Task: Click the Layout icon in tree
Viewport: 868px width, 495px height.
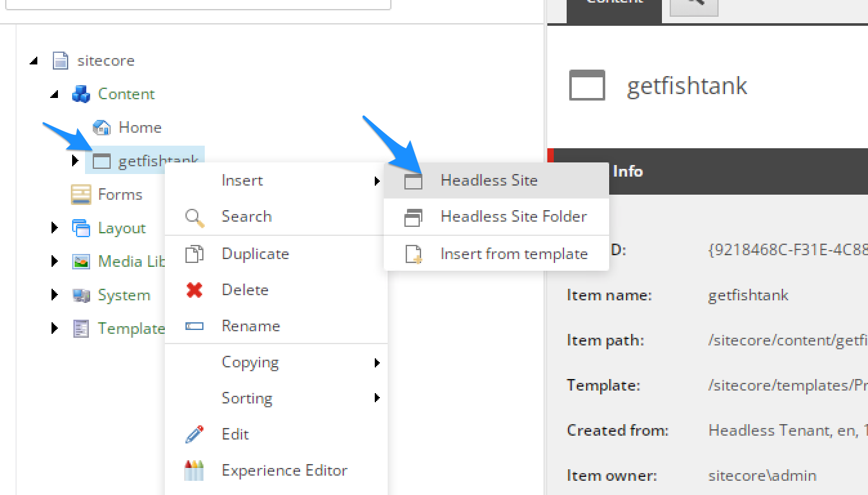Action: (x=81, y=228)
